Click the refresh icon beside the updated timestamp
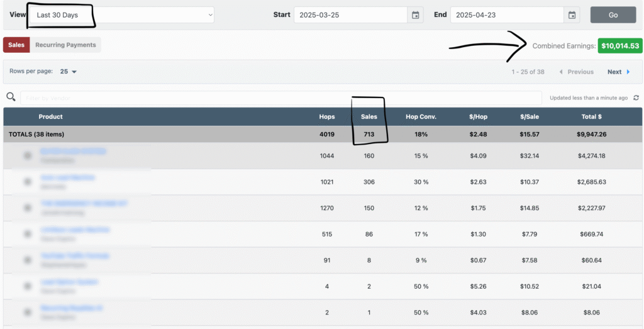The image size is (644, 329). (x=636, y=98)
